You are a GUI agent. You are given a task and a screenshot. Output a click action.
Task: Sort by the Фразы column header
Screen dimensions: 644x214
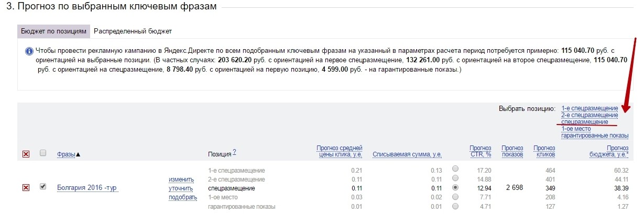coord(66,154)
